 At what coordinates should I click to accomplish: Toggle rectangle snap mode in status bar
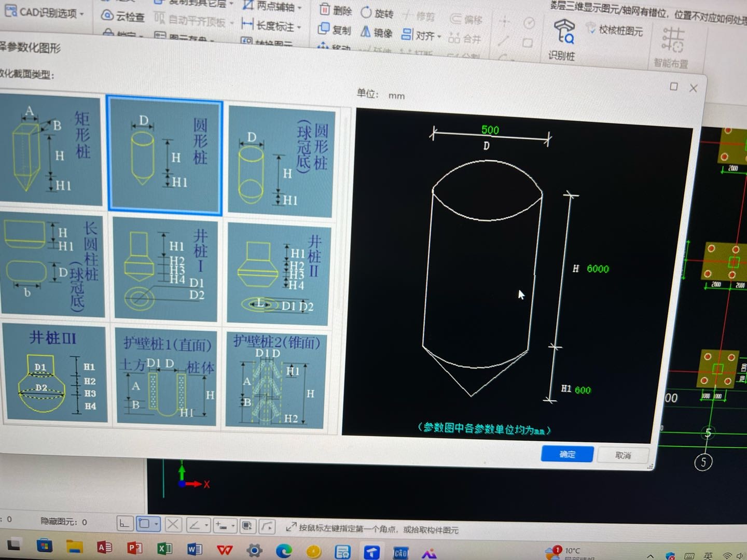[148, 524]
